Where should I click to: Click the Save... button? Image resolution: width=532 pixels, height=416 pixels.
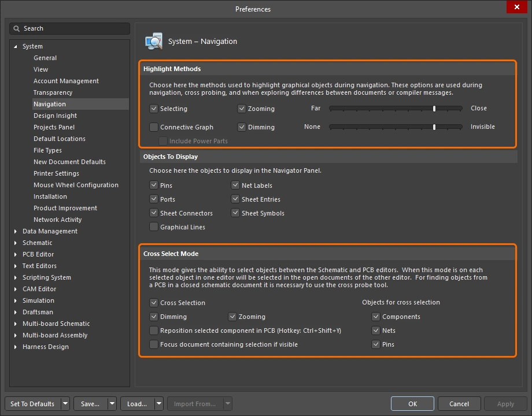91,404
